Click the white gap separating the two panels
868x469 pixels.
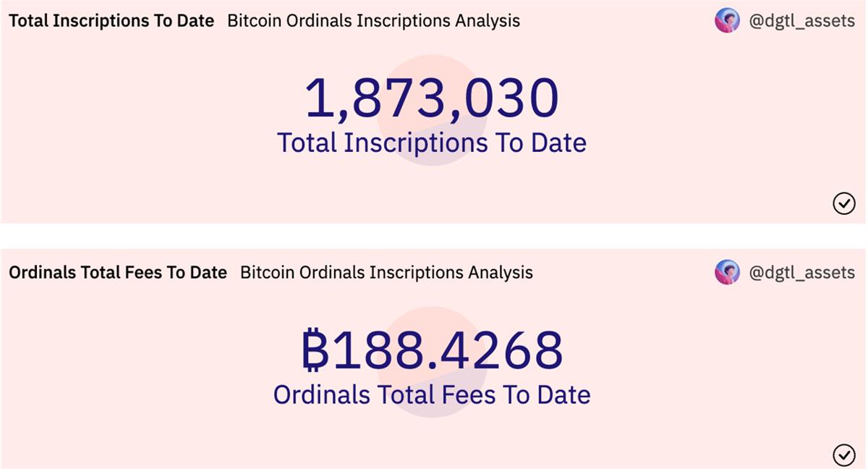[434, 236]
